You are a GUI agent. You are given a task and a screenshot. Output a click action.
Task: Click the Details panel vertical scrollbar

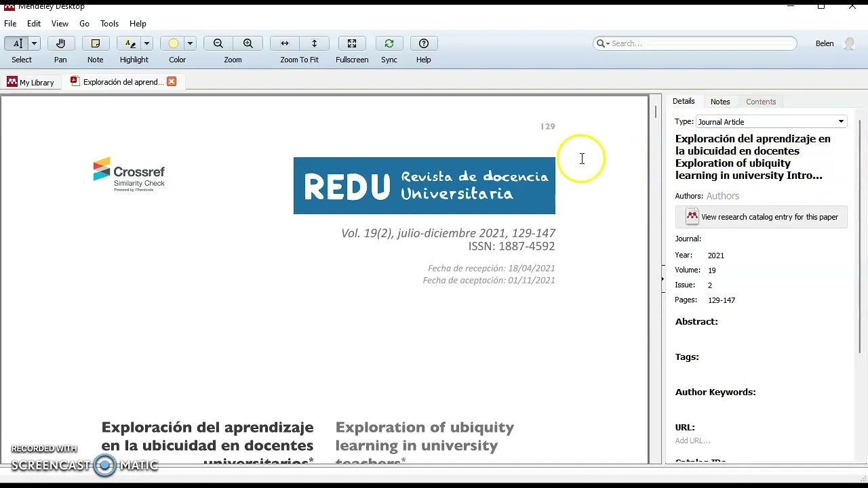[860, 237]
